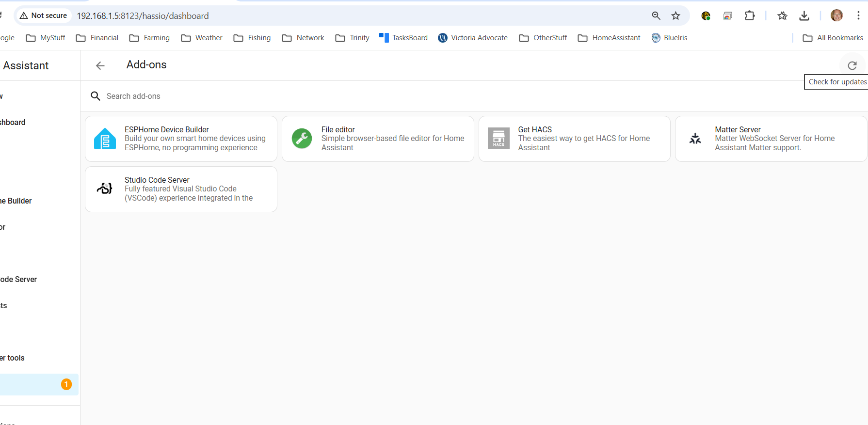Open the MyStuff bookmarks folder
Viewport: 868px width, 425px height.
tap(46, 38)
